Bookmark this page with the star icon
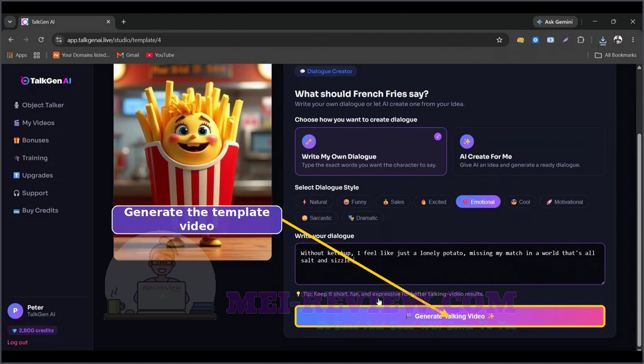This screenshot has height=364, width=644. pos(499,40)
